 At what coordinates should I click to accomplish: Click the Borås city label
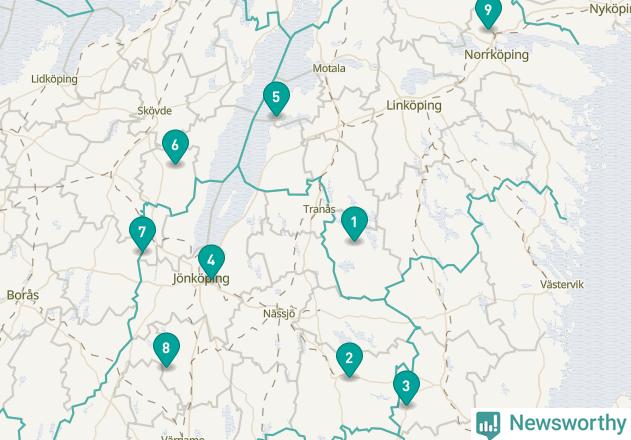23,295
